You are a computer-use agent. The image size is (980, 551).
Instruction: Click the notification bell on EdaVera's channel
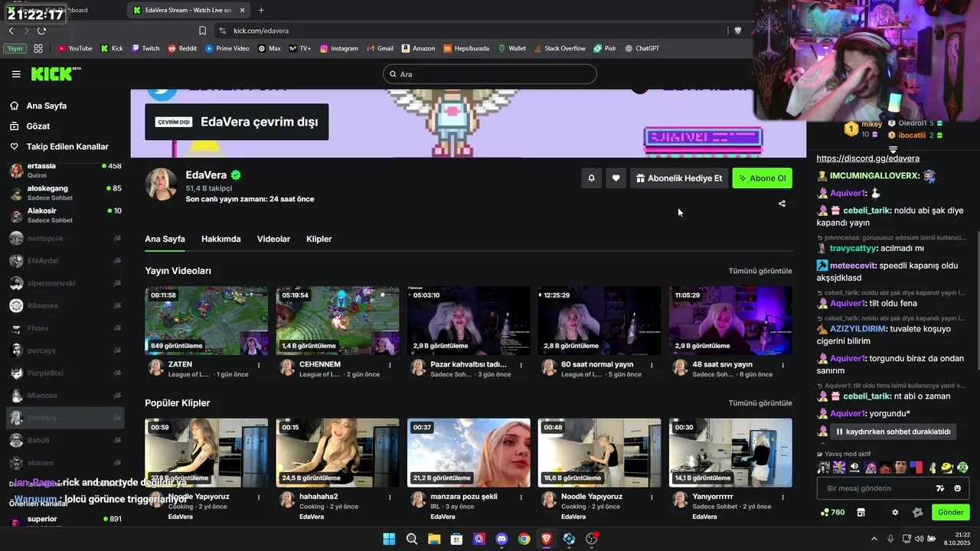tap(591, 178)
